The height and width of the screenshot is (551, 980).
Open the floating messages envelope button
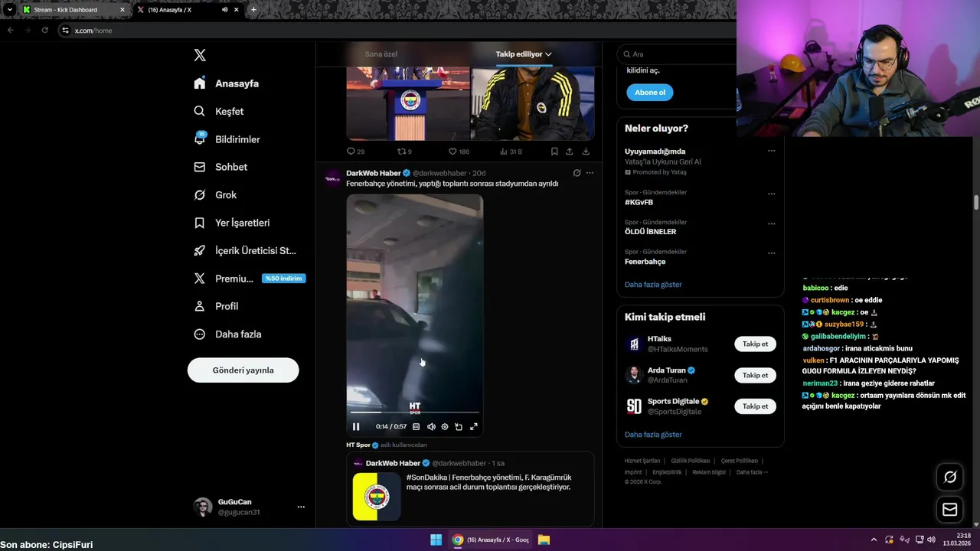[950, 510]
